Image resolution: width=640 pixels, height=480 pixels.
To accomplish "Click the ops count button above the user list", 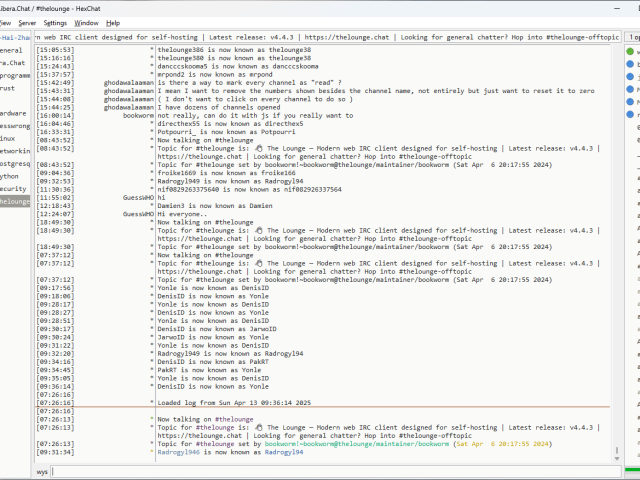I will tap(634, 37).
